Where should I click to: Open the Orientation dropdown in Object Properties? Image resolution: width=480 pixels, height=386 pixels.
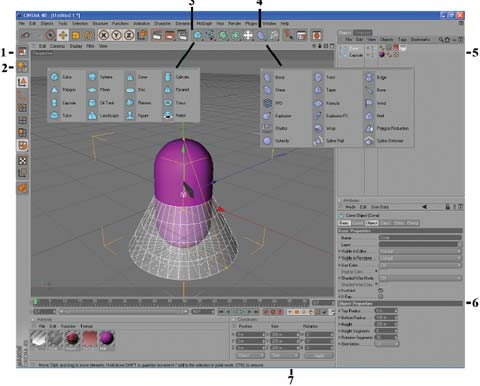[387, 344]
